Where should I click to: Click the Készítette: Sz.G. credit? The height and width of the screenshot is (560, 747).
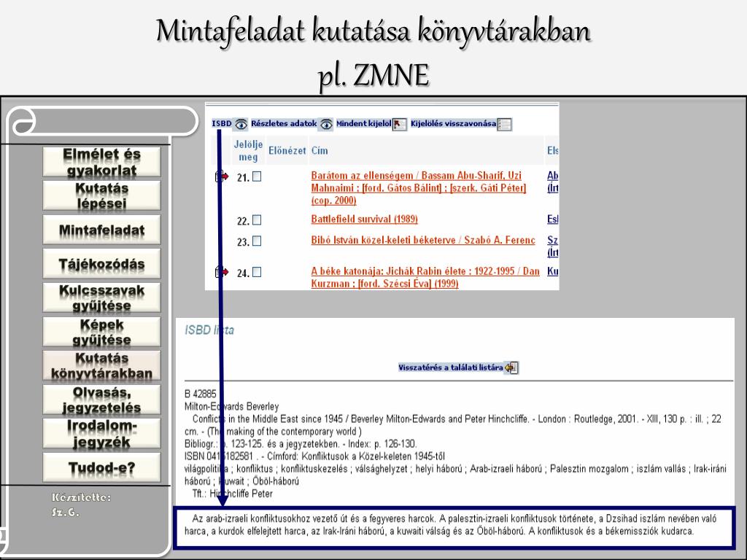[80, 505]
